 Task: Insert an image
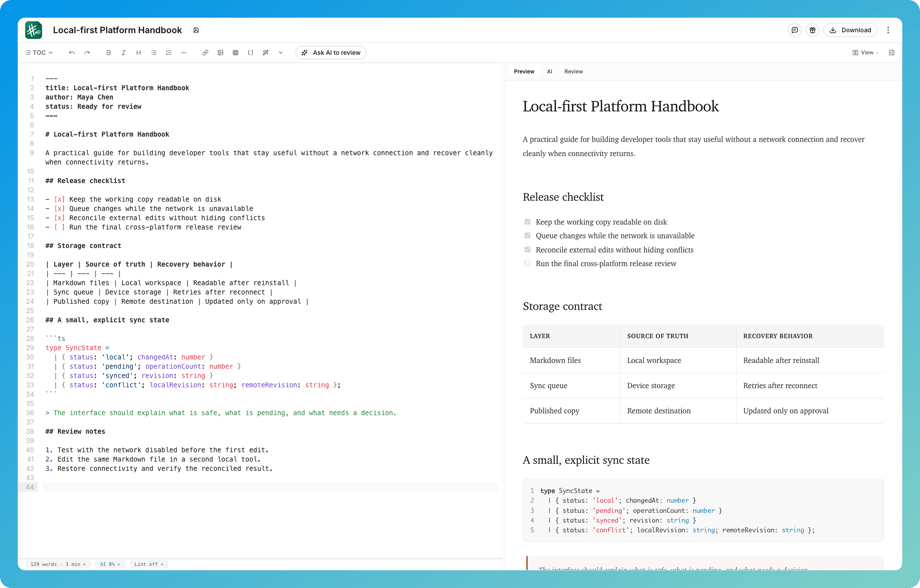click(x=220, y=53)
